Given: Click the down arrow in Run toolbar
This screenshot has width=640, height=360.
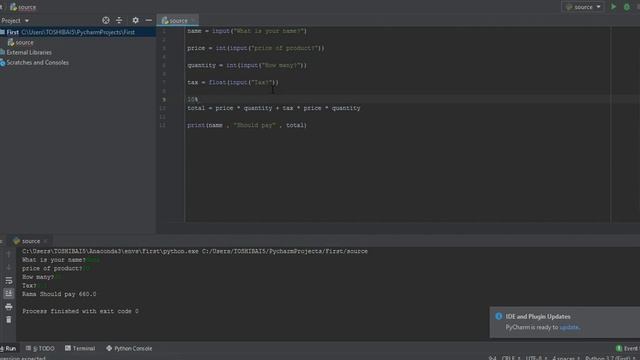Looking at the screenshot, I should tap(9, 267).
